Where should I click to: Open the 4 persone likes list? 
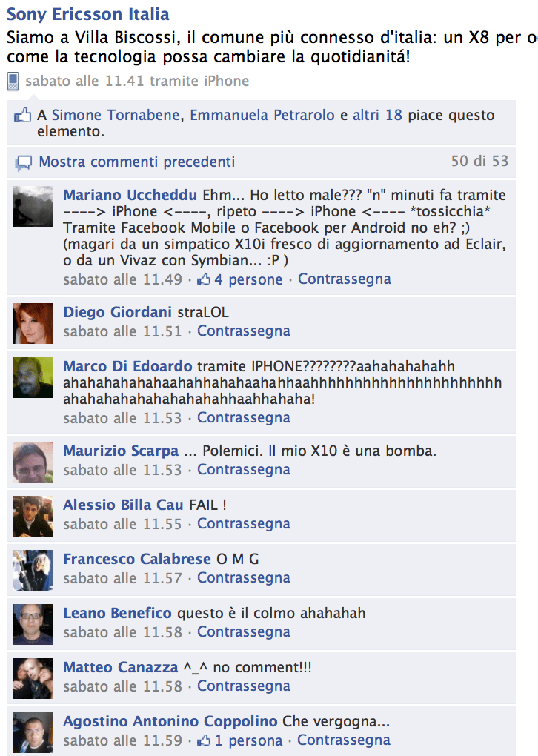[x=248, y=279]
